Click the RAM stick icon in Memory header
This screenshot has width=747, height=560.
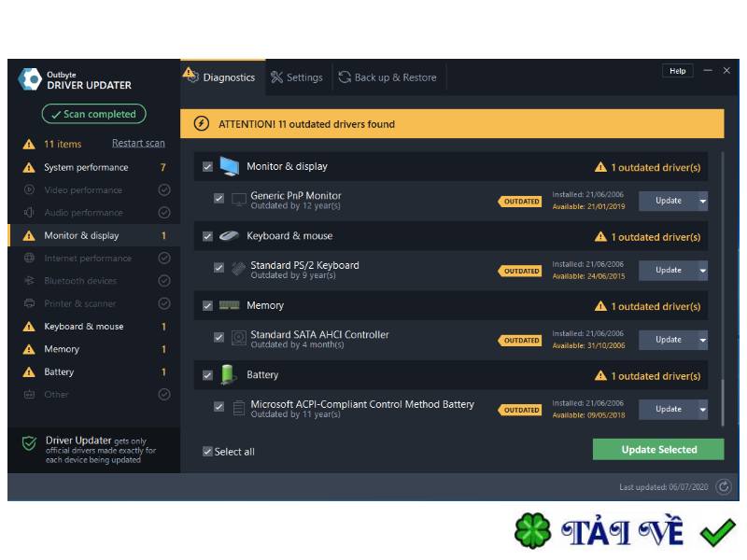pos(229,305)
